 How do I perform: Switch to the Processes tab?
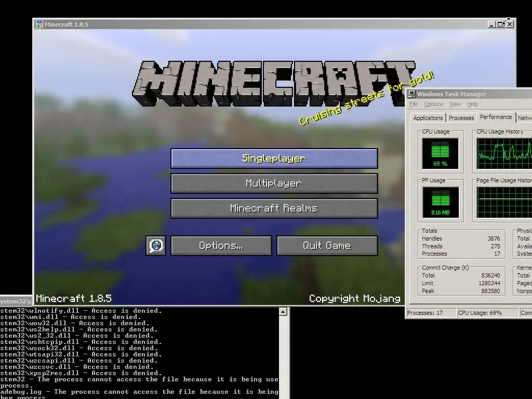coord(461,118)
